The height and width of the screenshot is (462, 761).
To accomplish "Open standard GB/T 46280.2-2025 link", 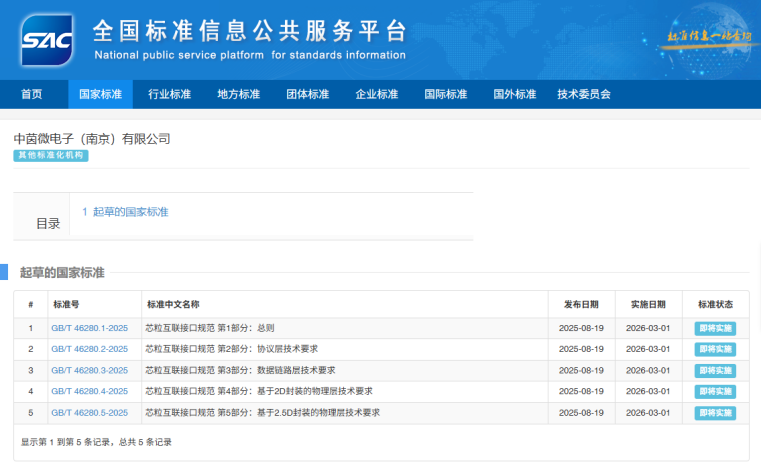I will click(x=89, y=349).
